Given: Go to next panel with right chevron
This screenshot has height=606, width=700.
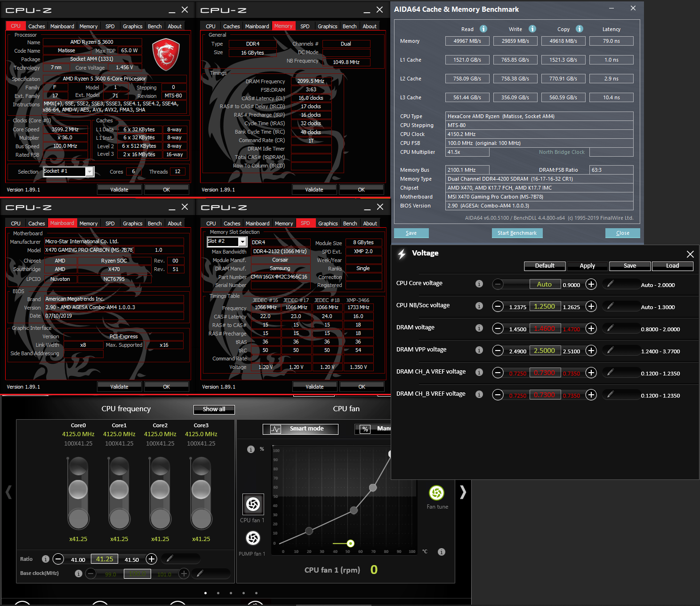Looking at the screenshot, I should pos(463,492).
